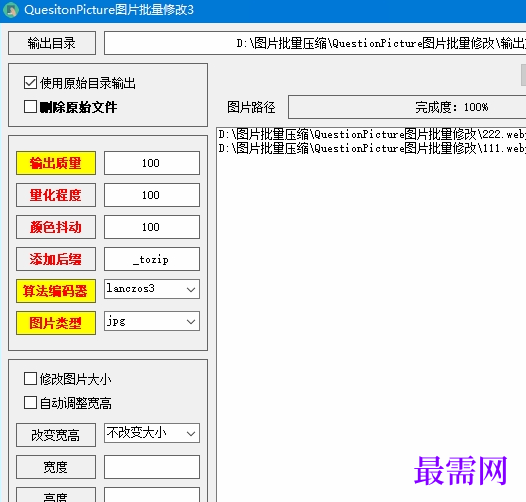Viewport: 526px width, 502px height.
Task: Click the 完成度 100% progress bar
Action: click(407, 107)
